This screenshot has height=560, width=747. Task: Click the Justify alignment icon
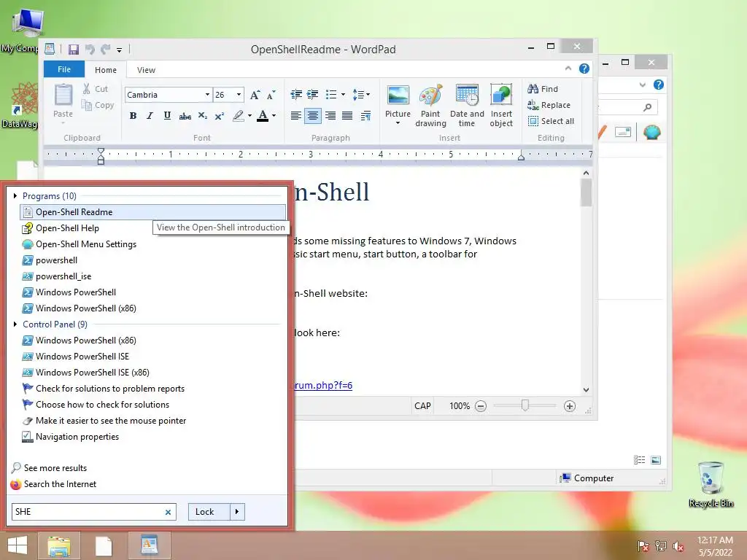(347, 116)
